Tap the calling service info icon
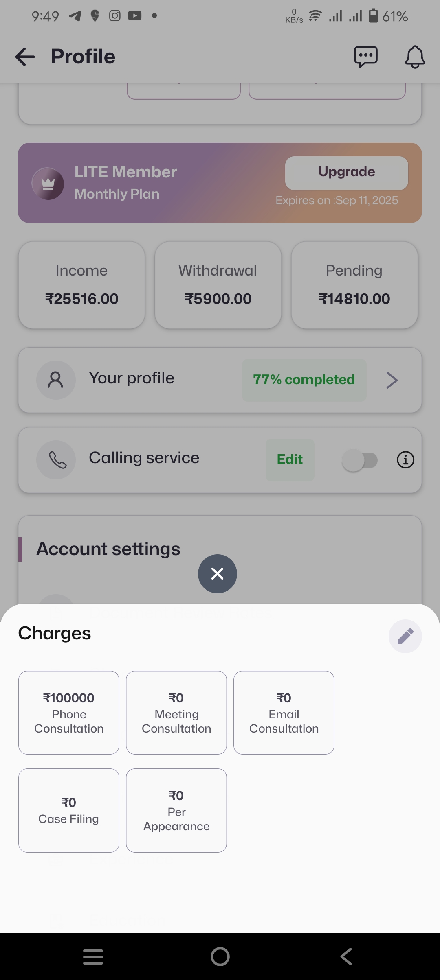The height and width of the screenshot is (980, 440). click(405, 460)
